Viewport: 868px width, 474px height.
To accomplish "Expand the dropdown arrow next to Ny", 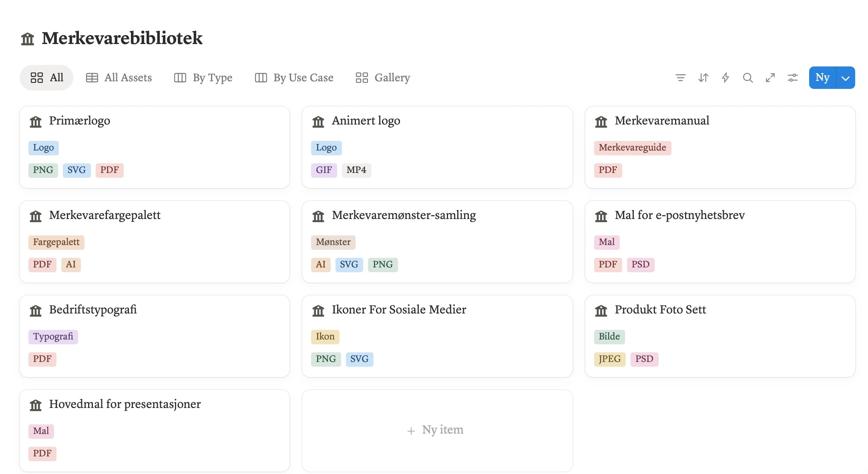I will tap(845, 78).
